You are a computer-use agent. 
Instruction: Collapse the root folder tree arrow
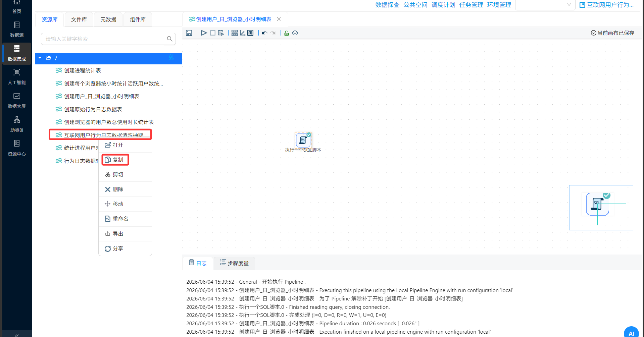pos(40,58)
